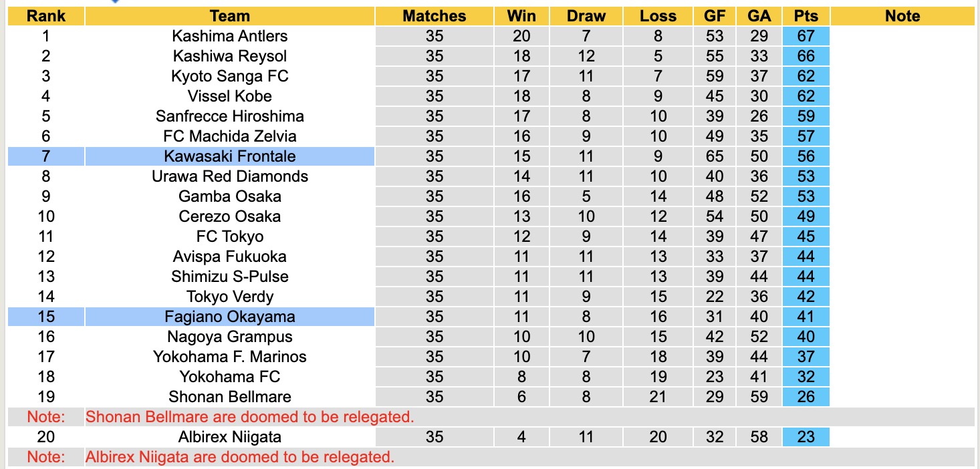Open the Kashiwa Reysol team link
980x469 pixels.
click(229, 56)
